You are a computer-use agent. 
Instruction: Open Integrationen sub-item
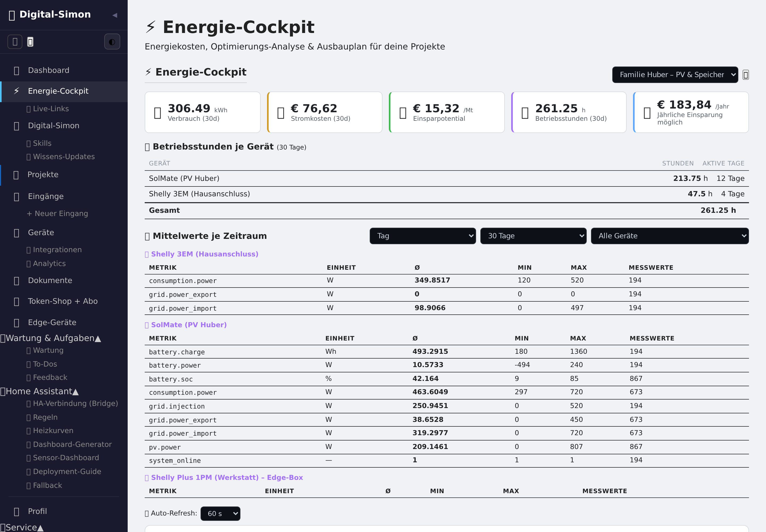tap(54, 250)
